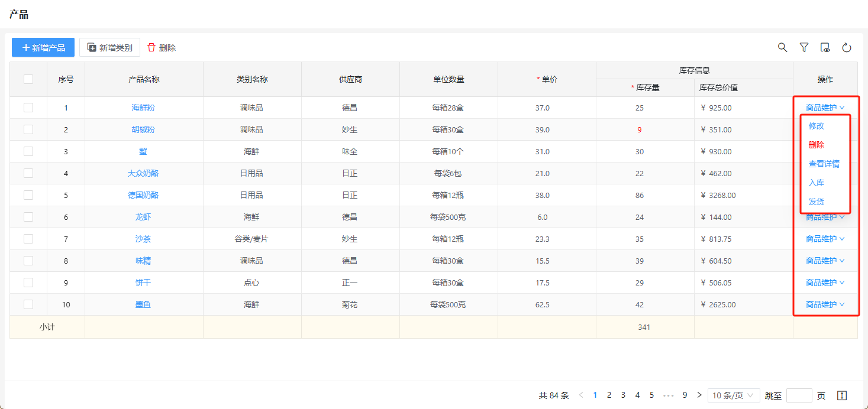Click the fullscreen icon beside pagination

tap(843, 395)
